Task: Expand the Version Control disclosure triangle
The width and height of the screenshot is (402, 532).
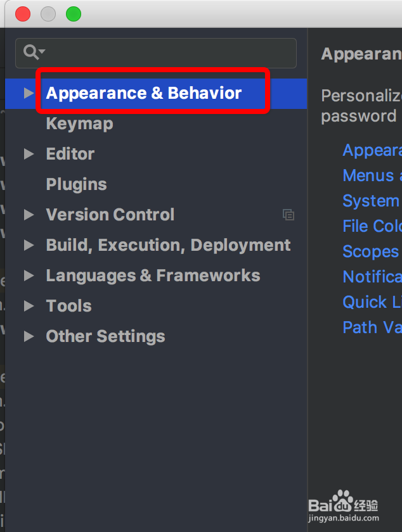Action: [x=29, y=215]
